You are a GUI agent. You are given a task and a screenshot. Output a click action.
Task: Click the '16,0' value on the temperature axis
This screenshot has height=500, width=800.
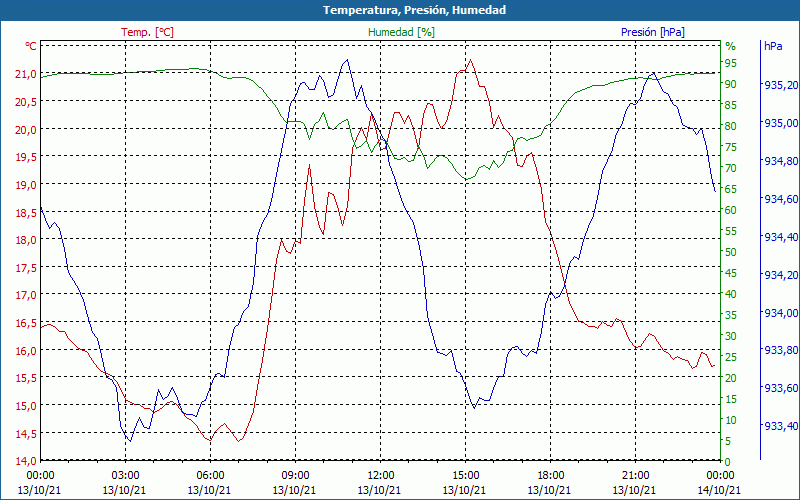click(26, 351)
